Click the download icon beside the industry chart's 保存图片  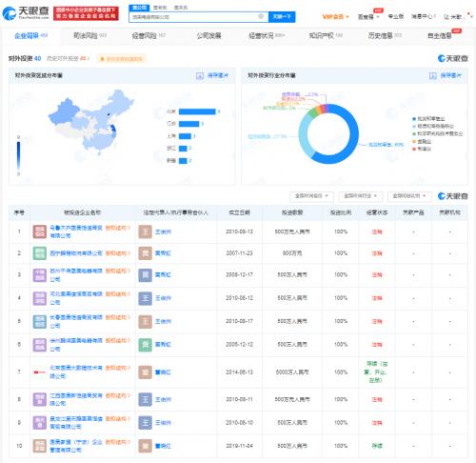(433, 75)
